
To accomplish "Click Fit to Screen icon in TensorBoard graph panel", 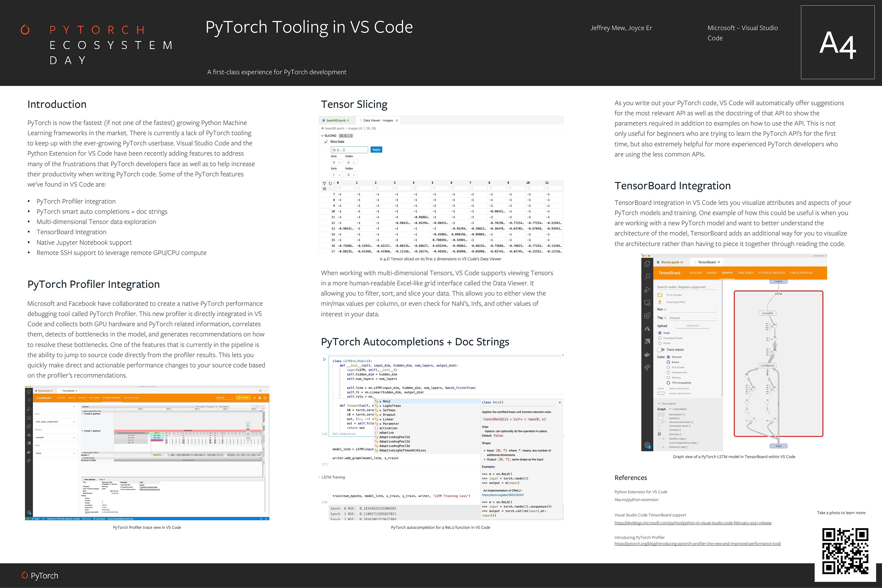I will (660, 295).
